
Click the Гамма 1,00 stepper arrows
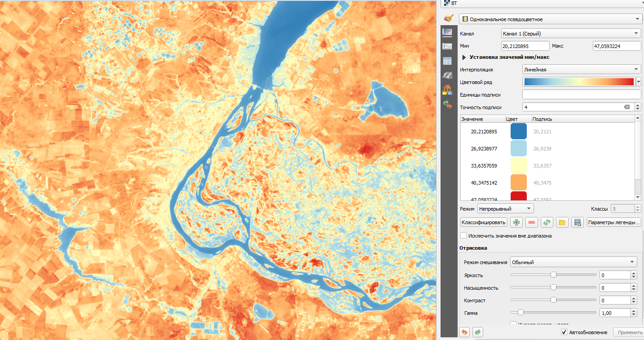point(634,313)
